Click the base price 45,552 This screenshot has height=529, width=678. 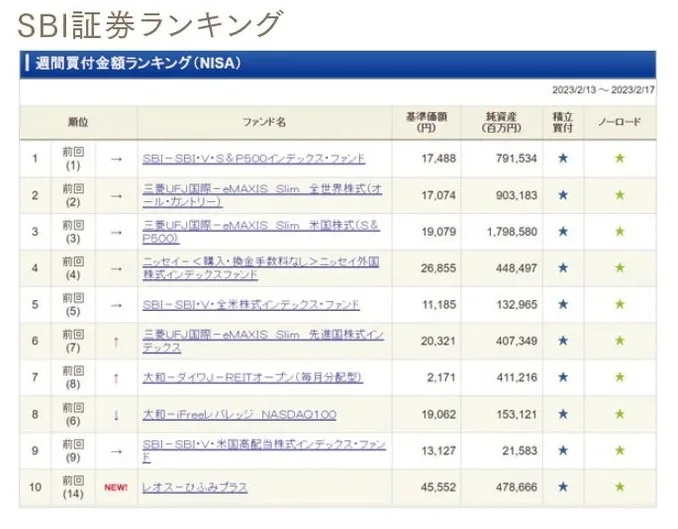(x=438, y=487)
